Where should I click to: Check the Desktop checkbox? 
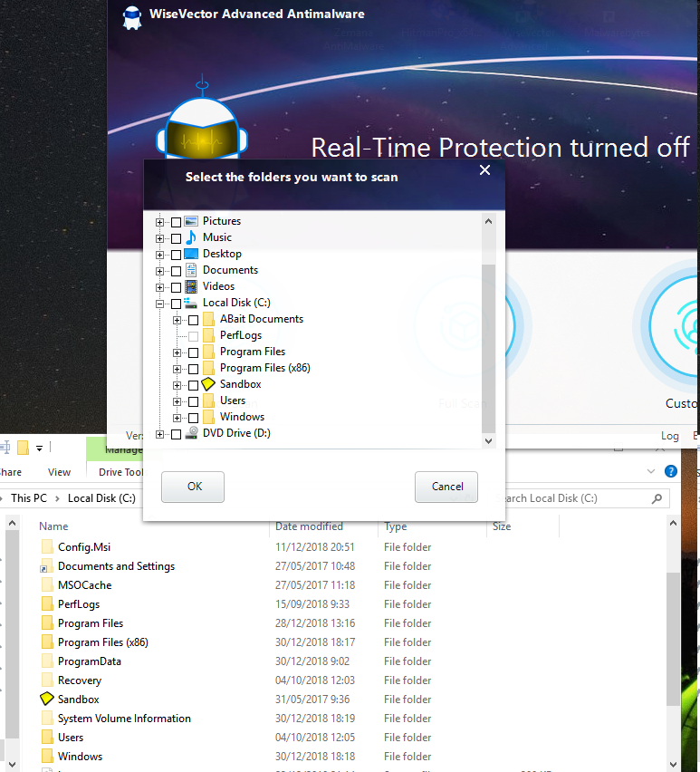[x=176, y=255]
